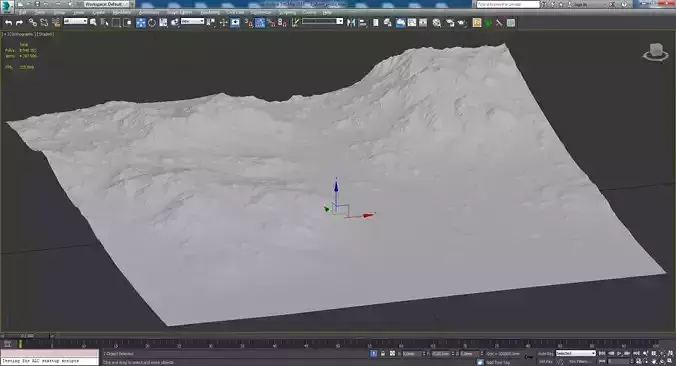Click the Rectangular Selection Region icon
This screenshot has height=366, width=676.
click(x=116, y=22)
